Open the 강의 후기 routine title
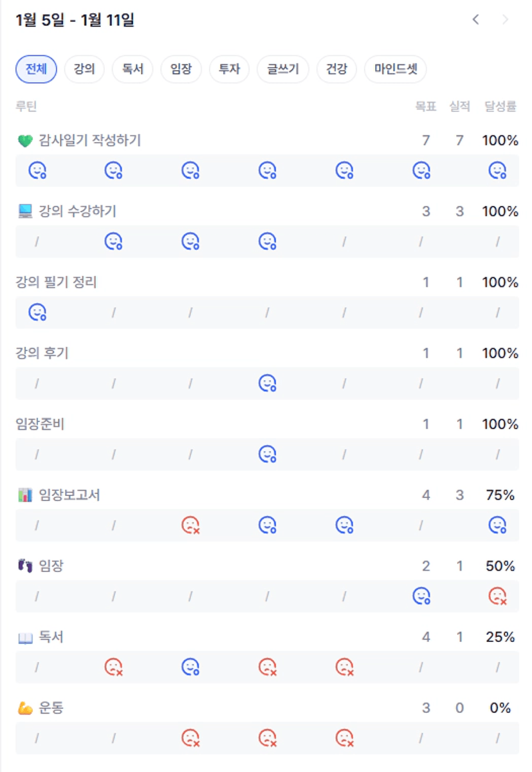The image size is (532, 772). [x=42, y=353]
